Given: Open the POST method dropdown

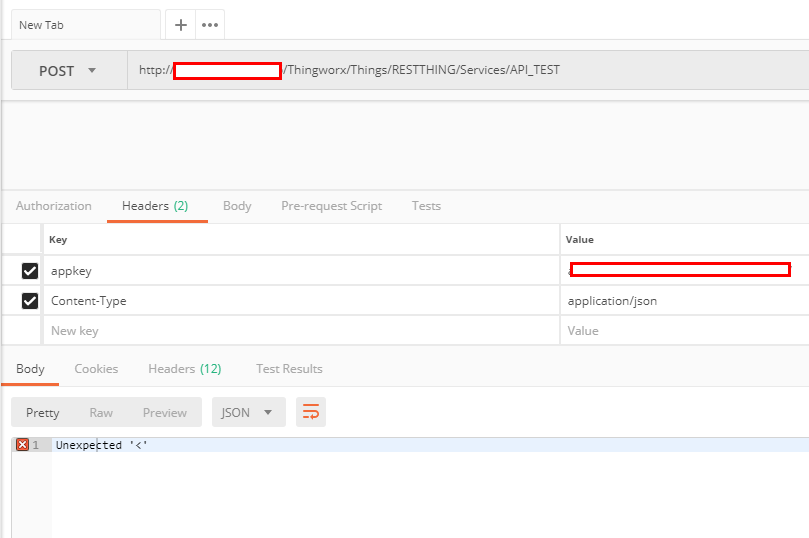Looking at the screenshot, I should pyautogui.click(x=69, y=70).
